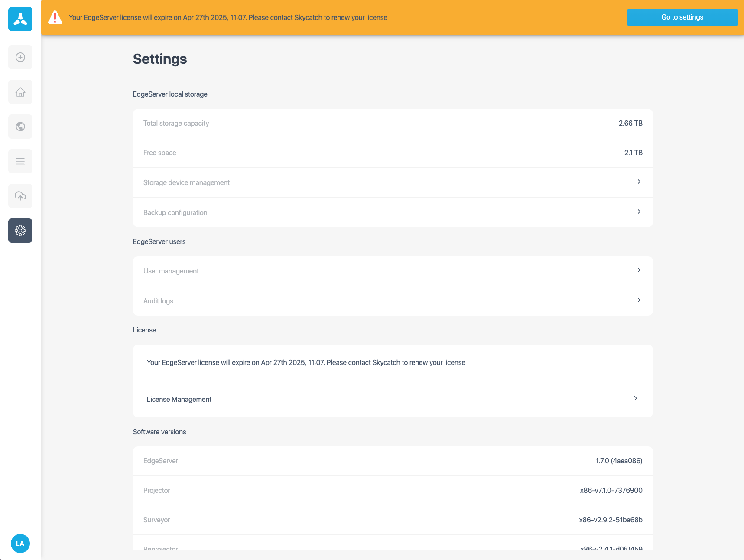Click the Total storage capacity label
This screenshot has height=560, width=744.
click(x=176, y=123)
